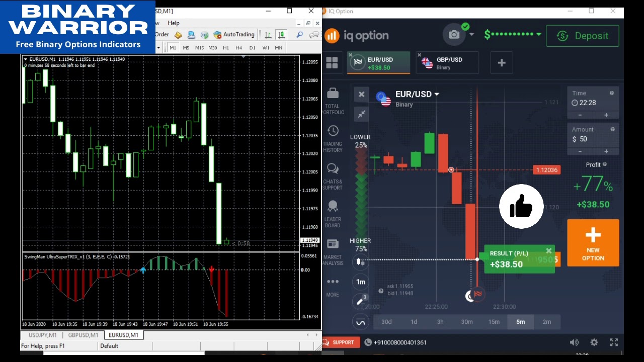Click the yellow market book icon
Screen dimensions: 644x362
[x=178, y=35]
